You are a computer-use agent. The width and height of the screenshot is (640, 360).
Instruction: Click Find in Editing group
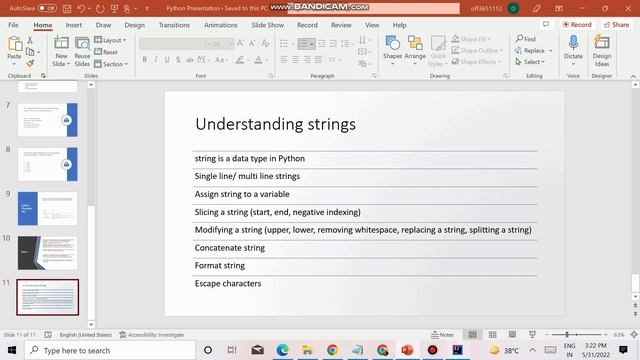click(x=526, y=39)
